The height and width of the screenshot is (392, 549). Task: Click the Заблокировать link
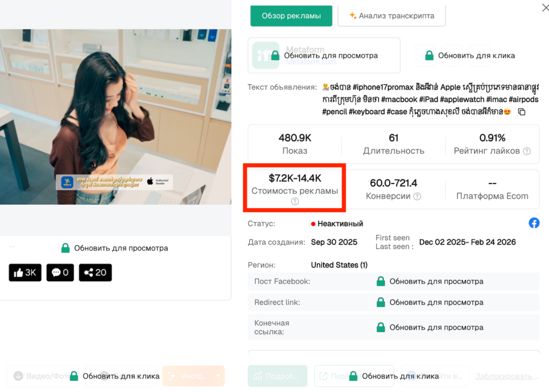click(507, 376)
